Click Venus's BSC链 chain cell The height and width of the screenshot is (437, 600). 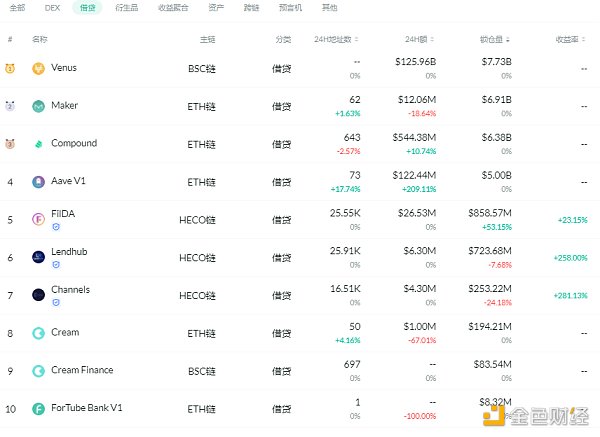click(x=202, y=68)
